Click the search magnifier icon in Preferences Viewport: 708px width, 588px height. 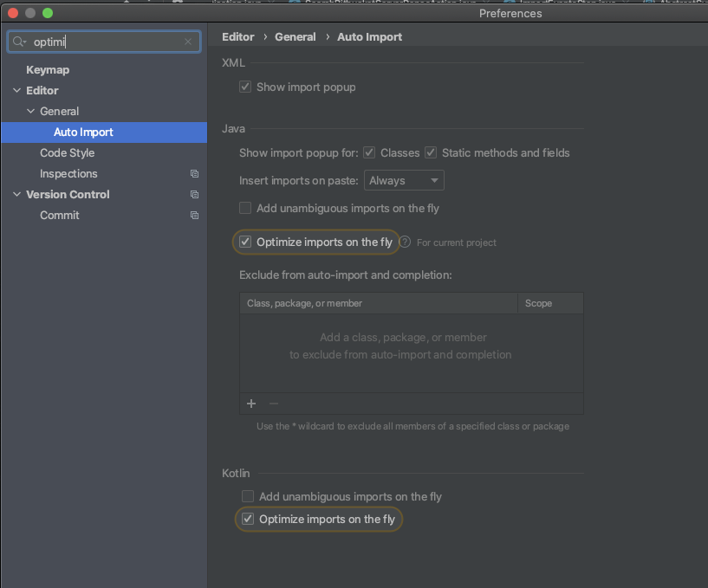pyautogui.click(x=19, y=42)
